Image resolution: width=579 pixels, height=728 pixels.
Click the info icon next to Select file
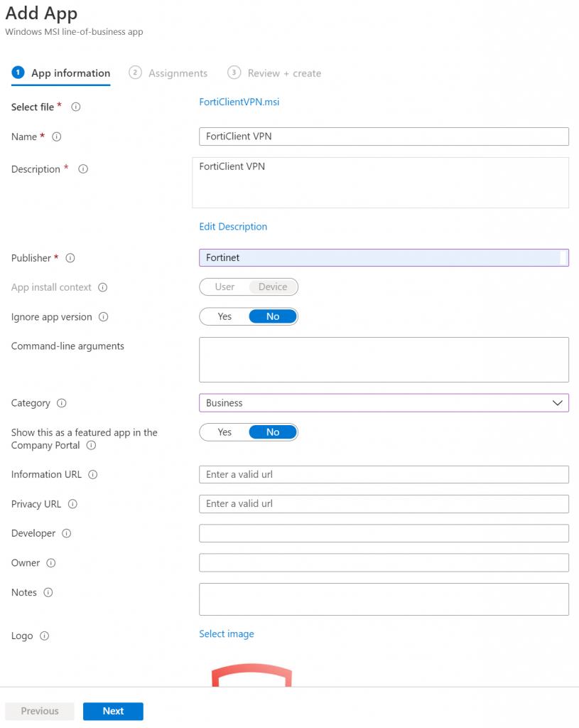coord(75,107)
